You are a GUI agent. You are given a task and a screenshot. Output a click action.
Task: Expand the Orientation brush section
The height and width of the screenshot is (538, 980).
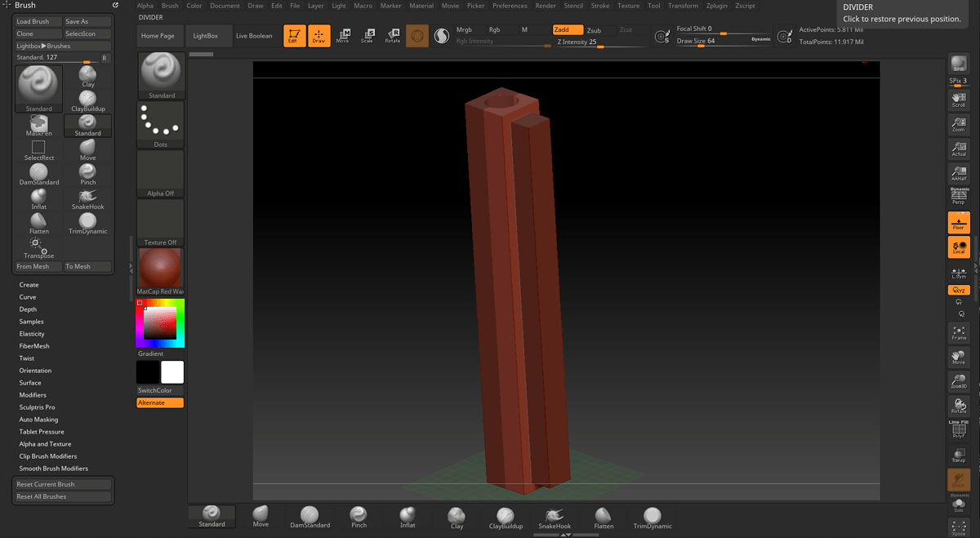[35, 371]
